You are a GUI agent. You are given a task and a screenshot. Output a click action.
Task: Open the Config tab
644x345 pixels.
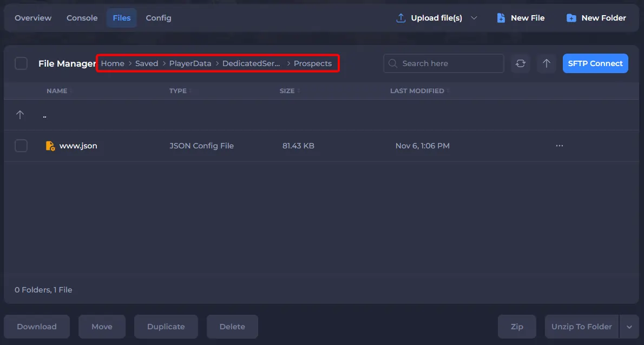tap(158, 17)
